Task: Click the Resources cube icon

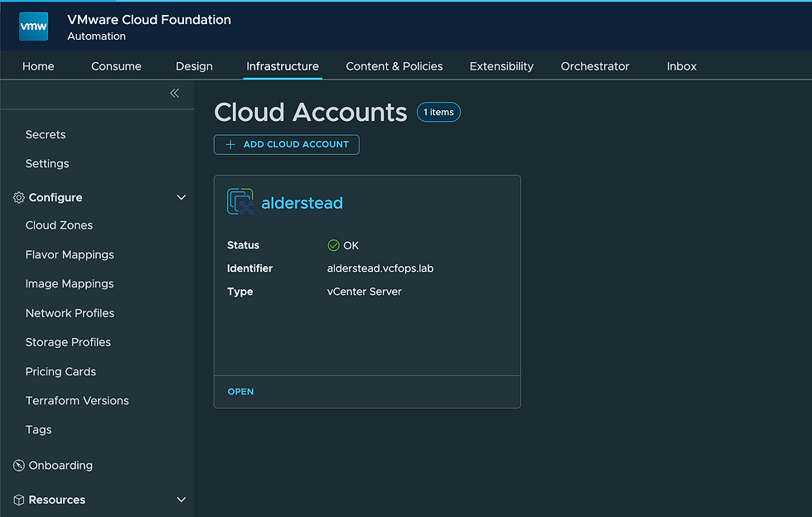Action: (x=19, y=500)
